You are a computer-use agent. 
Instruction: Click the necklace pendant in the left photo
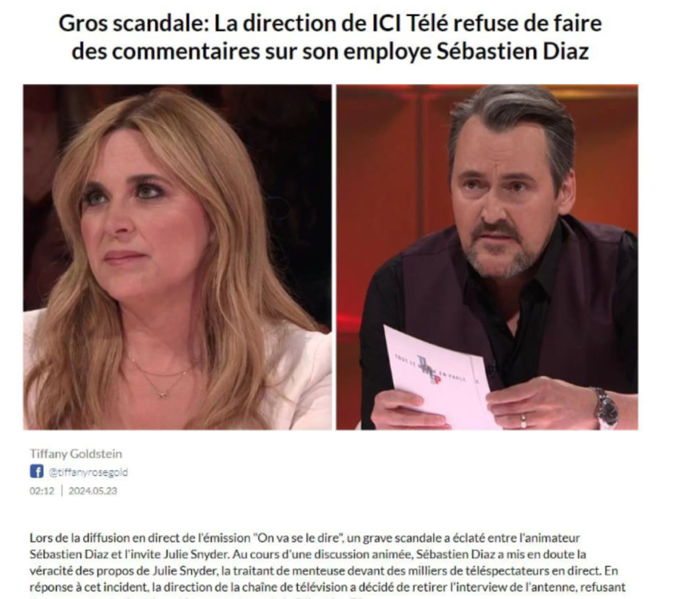click(x=163, y=395)
